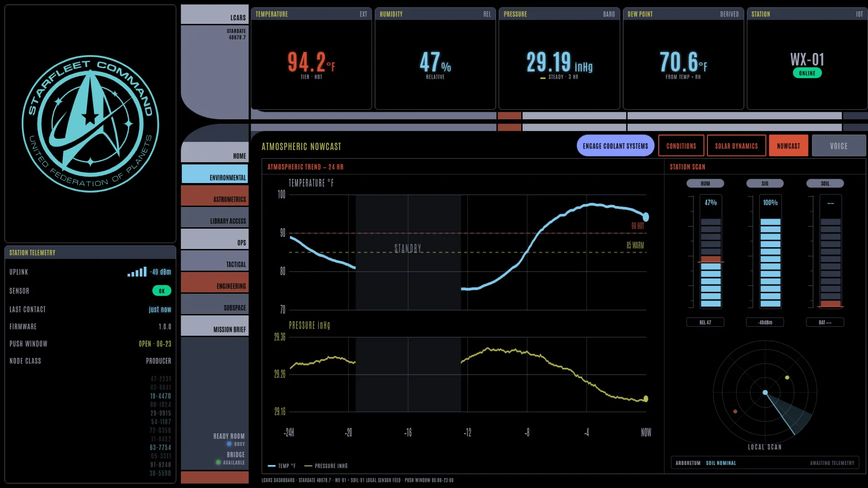Select the Nowcast tab

788,146
